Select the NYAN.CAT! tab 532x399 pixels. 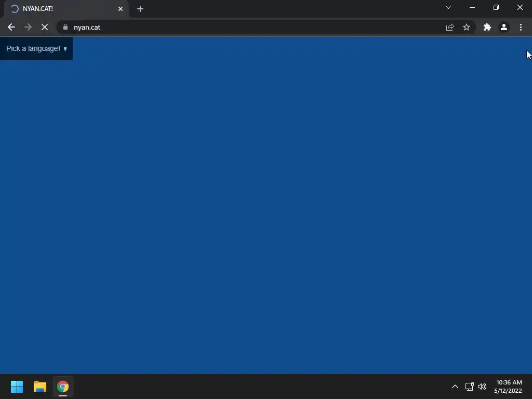[x=66, y=9]
